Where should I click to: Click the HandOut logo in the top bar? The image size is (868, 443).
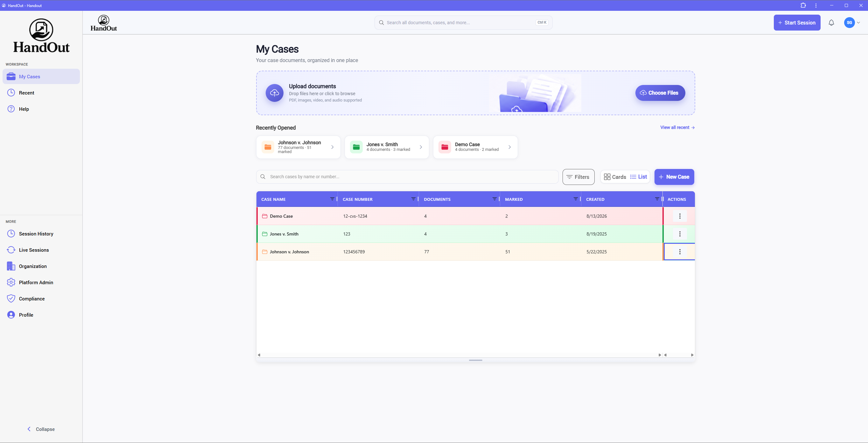(104, 23)
